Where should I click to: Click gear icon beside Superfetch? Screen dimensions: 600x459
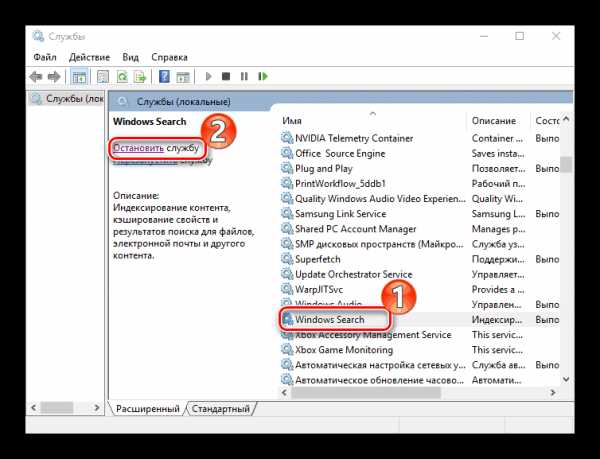point(287,259)
